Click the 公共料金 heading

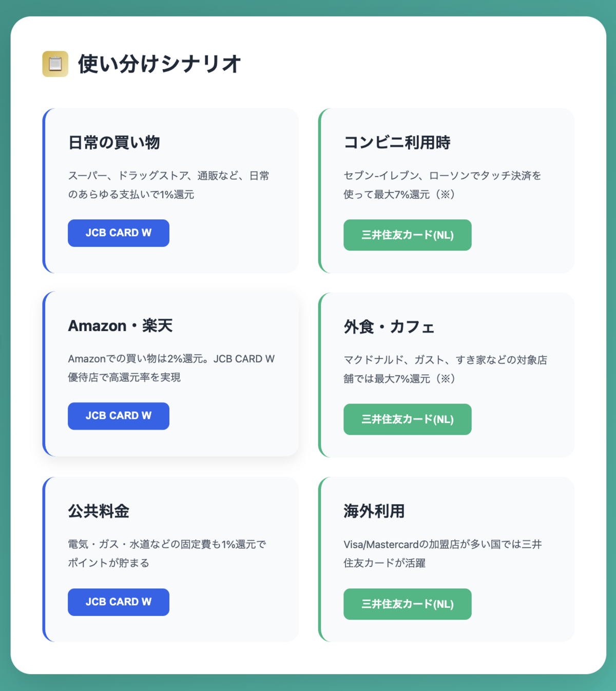pyautogui.click(x=99, y=511)
